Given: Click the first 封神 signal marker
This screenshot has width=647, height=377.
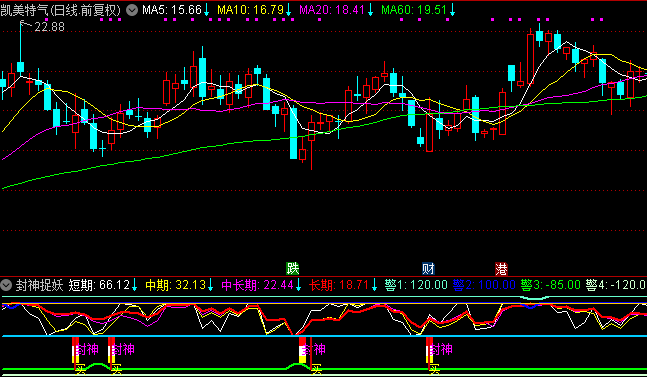Looking at the screenshot, I should (87, 350).
